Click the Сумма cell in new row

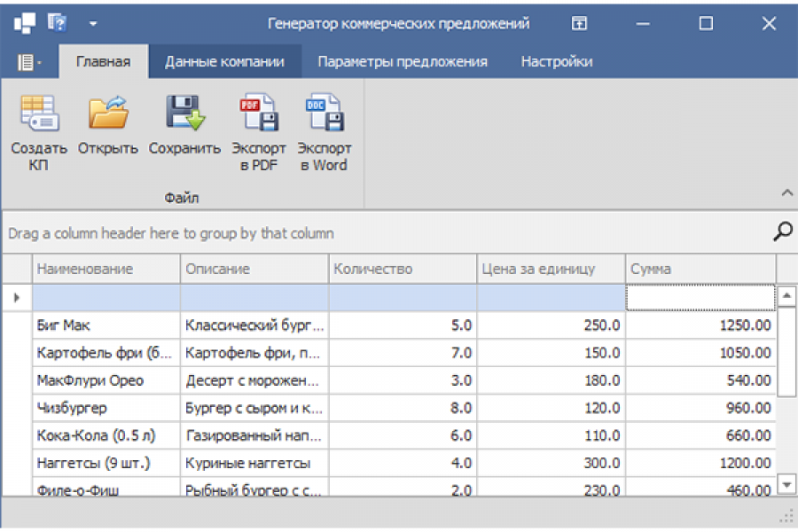pyautogui.click(x=700, y=297)
